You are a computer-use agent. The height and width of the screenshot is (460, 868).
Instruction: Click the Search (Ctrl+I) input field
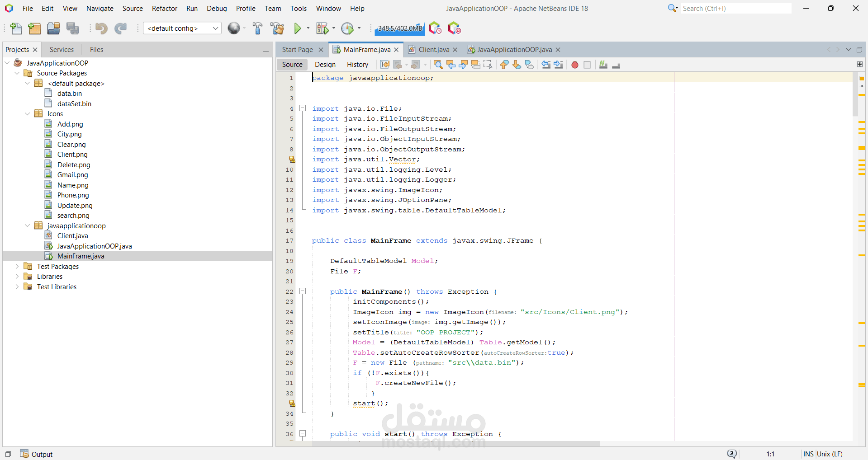click(x=736, y=8)
